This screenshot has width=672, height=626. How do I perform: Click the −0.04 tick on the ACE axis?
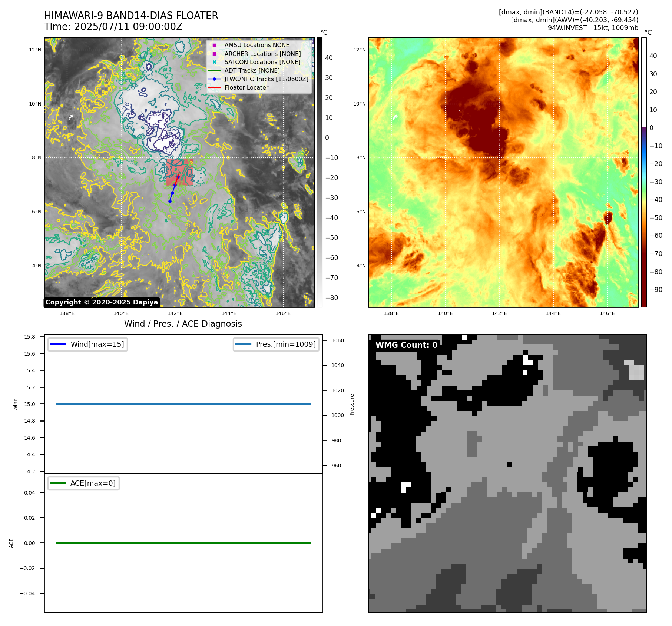pos(27,593)
